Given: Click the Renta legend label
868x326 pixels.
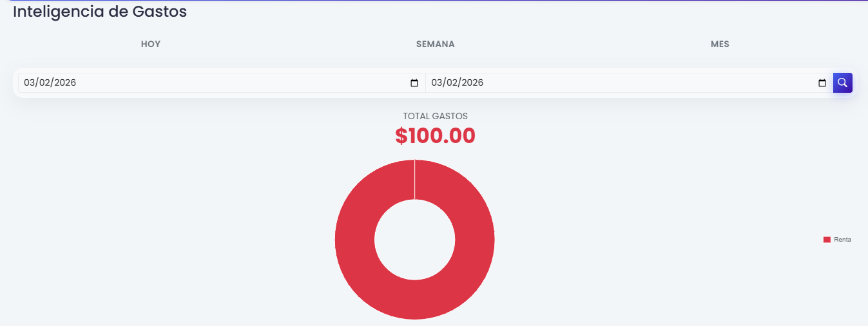Looking at the screenshot, I should 842,240.
